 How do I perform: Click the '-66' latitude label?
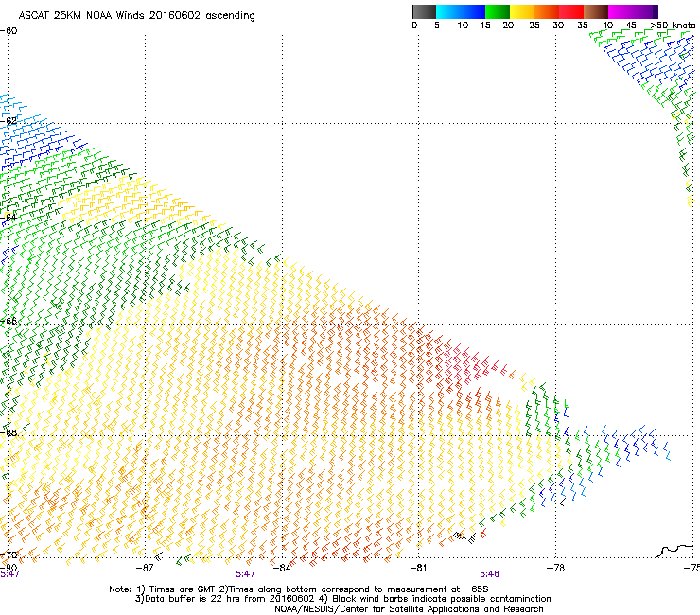click(x=9, y=321)
